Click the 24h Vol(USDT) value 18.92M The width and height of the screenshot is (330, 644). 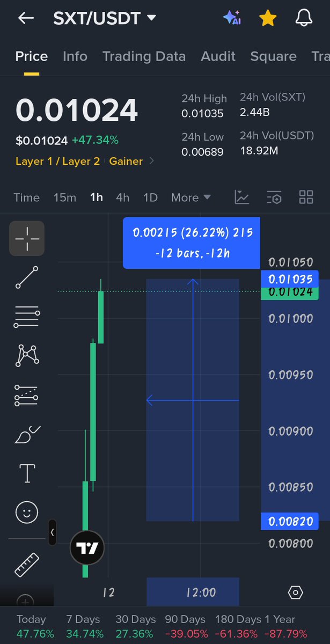(259, 151)
